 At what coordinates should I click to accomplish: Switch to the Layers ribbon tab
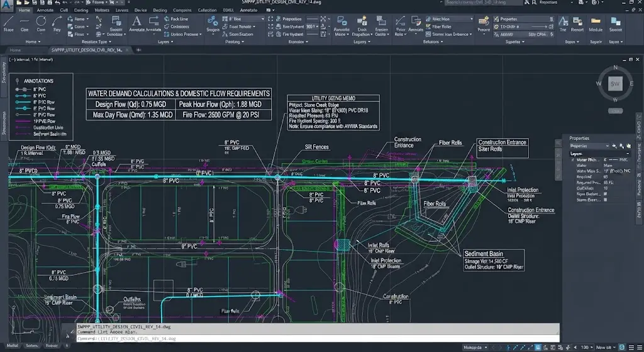tap(121, 10)
